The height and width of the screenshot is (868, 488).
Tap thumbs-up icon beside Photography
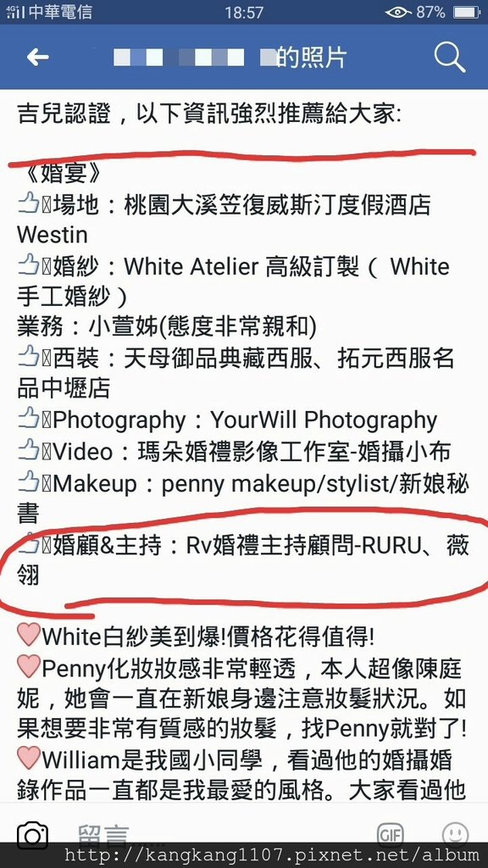click(x=28, y=420)
